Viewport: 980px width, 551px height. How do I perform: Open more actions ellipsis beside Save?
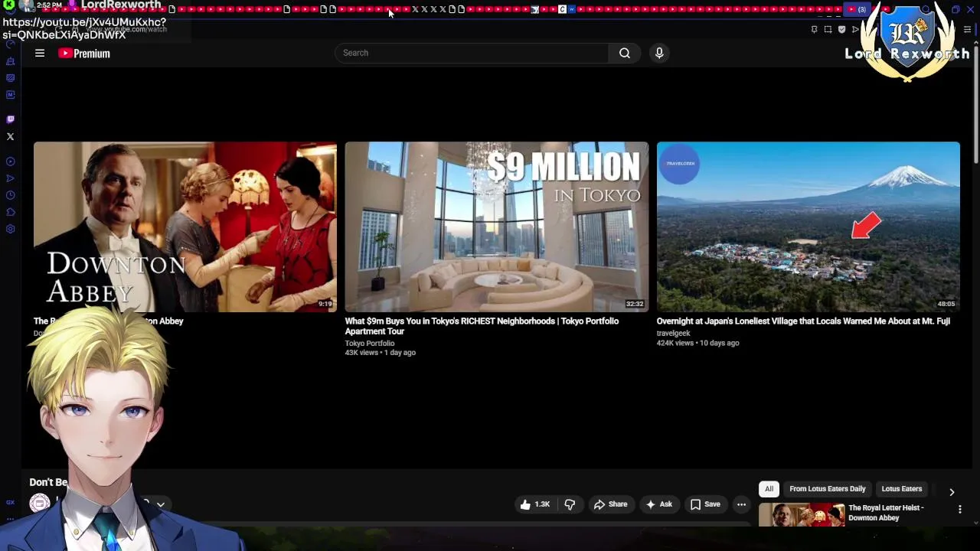point(741,504)
